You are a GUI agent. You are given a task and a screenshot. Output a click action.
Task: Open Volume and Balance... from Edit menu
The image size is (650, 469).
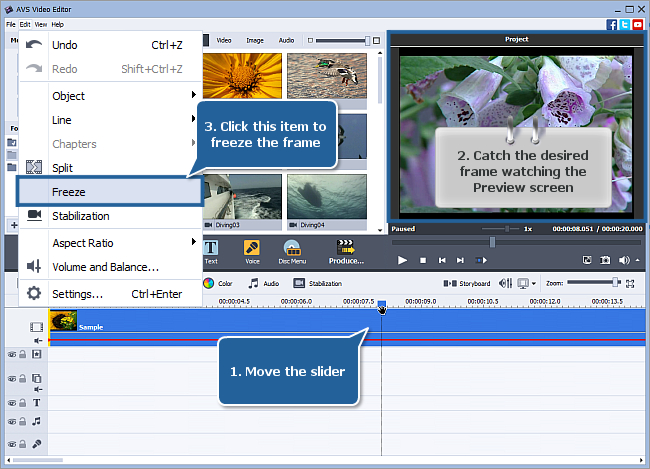tap(110, 267)
